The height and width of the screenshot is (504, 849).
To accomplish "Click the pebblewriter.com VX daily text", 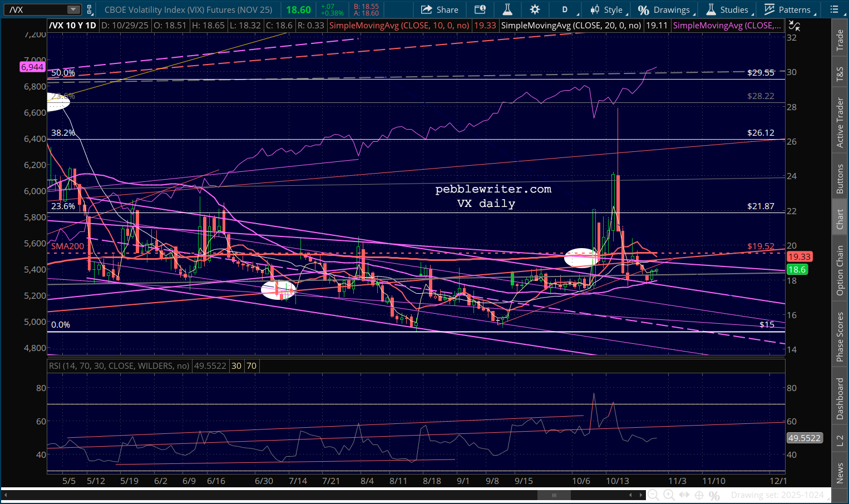I will (x=493, y=196).
